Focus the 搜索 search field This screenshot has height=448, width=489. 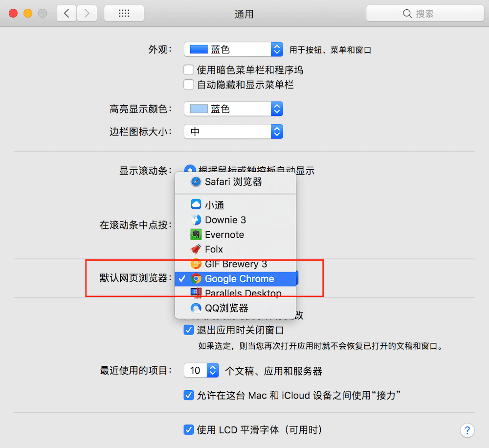[425, 13]
